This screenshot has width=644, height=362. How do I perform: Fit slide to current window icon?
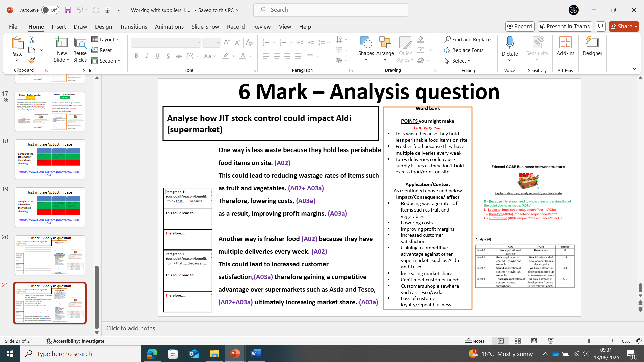point(639,341)
